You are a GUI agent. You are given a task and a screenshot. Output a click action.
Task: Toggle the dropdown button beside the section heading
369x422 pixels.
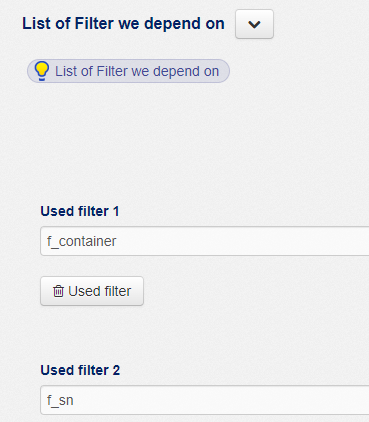click(254, 24)
